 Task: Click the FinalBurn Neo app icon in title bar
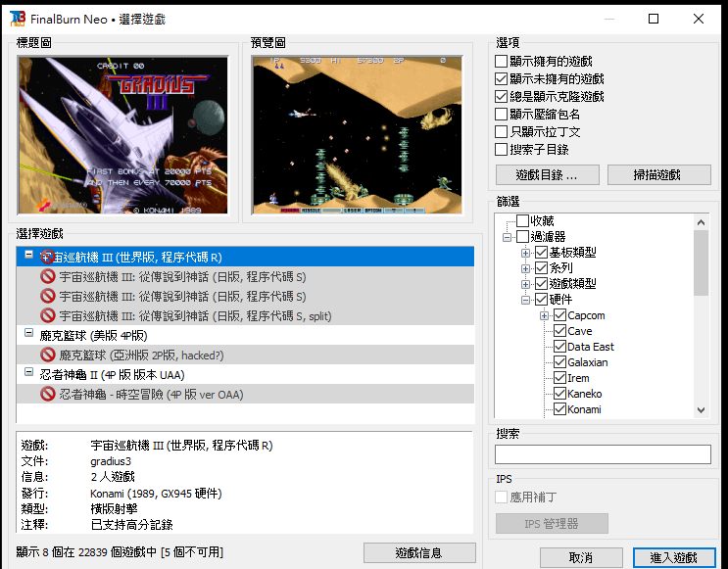[18, 19]
